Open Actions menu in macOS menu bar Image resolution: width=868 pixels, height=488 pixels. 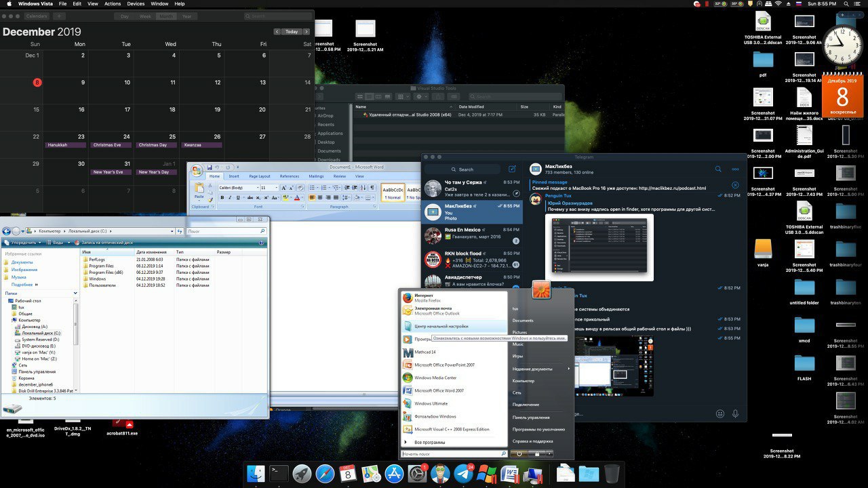point(113,4)
